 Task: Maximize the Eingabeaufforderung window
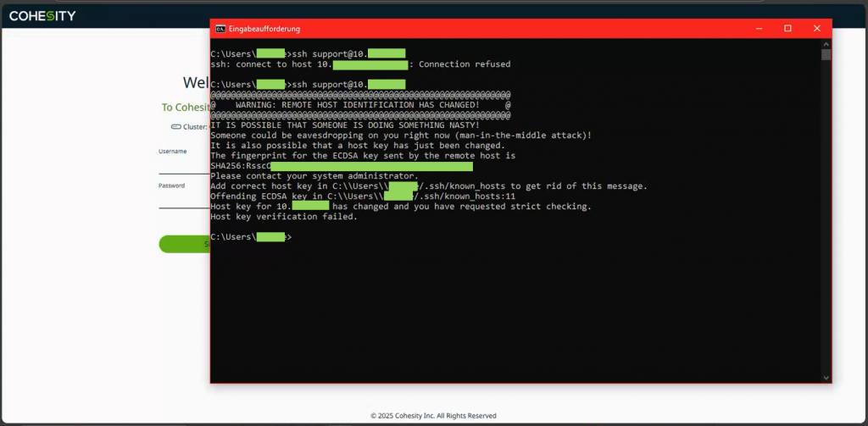[787, 29]
